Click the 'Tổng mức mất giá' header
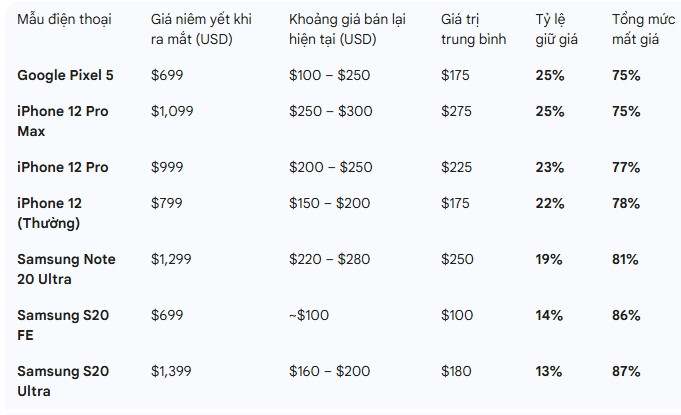Image resolution: width=681 pixels, height=415 pixels. click(x=638, y=29)
